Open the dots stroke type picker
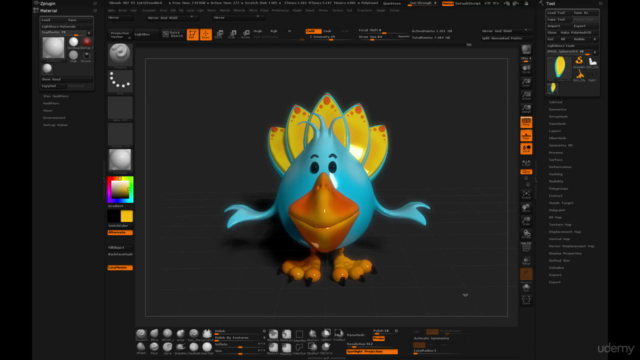This screenshot has height=360, width=640. (120, 81)
